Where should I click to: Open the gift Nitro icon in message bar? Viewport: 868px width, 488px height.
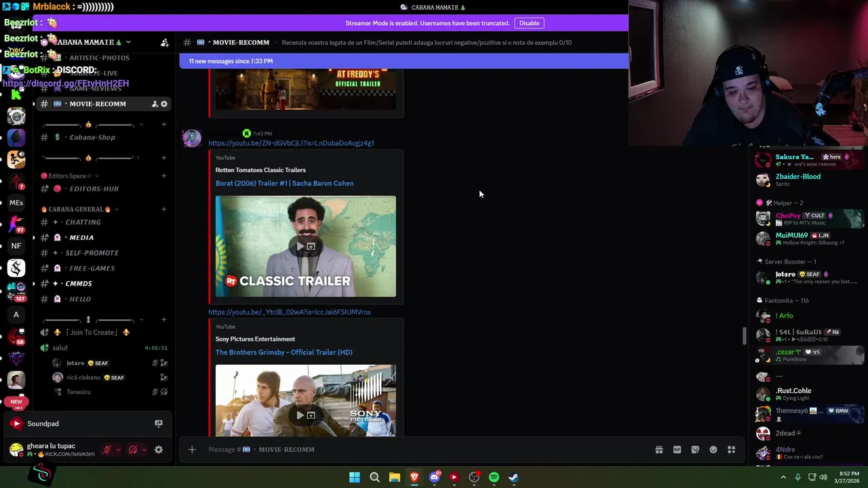click(658, 449)
